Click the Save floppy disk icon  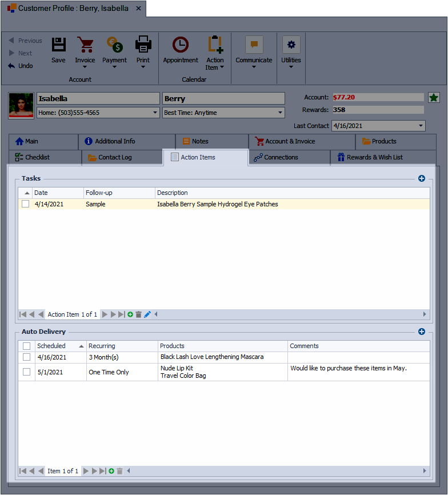(58, 45)
